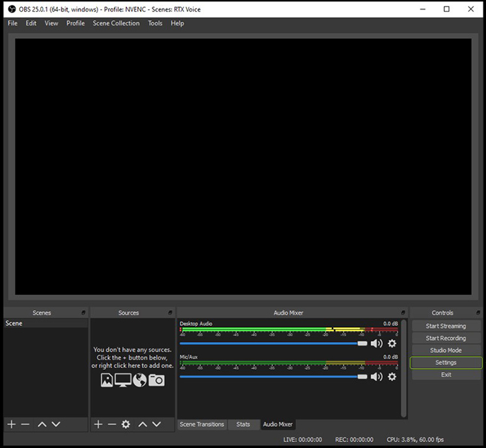486x448 pixels.
Task: Open Desktop Audio gear settings
Action: 392,343
